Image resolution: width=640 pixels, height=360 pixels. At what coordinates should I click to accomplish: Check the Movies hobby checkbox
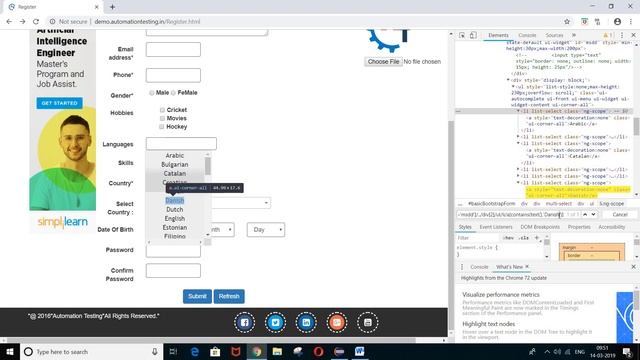[x=162, y=118]
